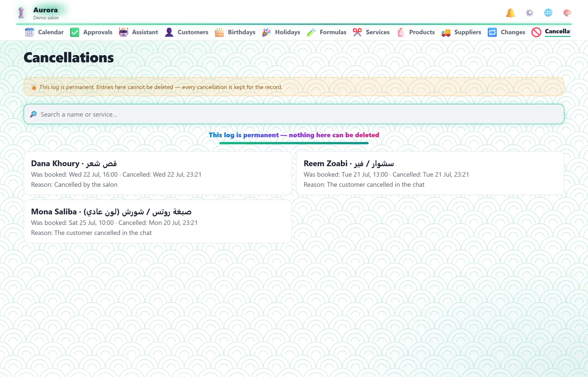Image resolution: width=588 pixels, height=377 pixels.
Task: Open Reem Zoabi cancellation entry
Action: tap(430, 173)
